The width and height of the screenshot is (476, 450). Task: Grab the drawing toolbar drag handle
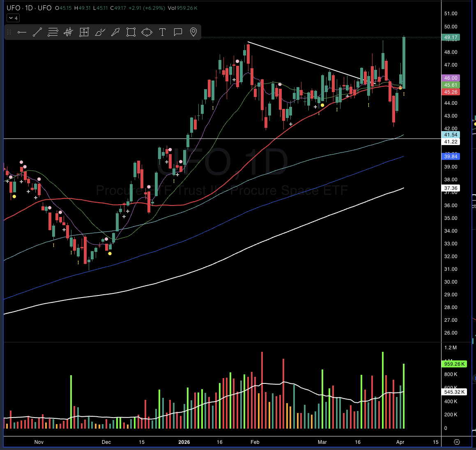coord(9,32)
